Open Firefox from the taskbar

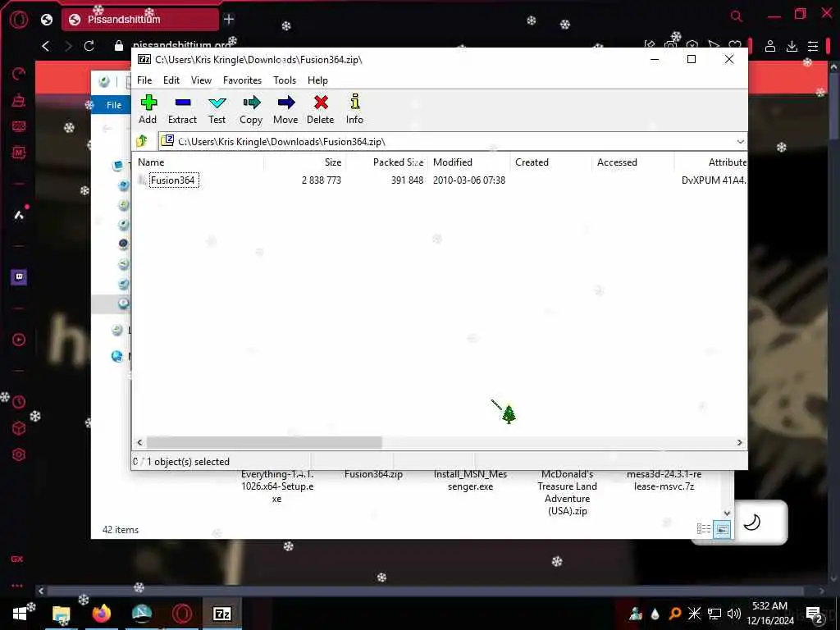tap(101, 614)
